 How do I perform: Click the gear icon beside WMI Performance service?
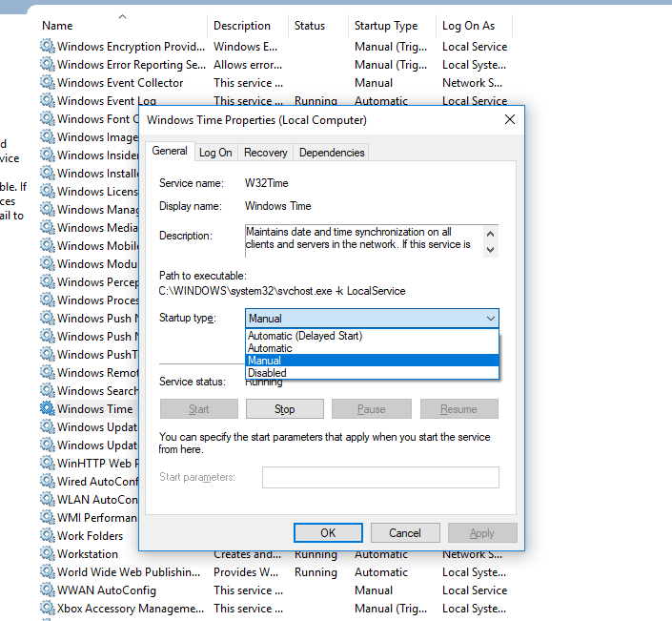48,517
